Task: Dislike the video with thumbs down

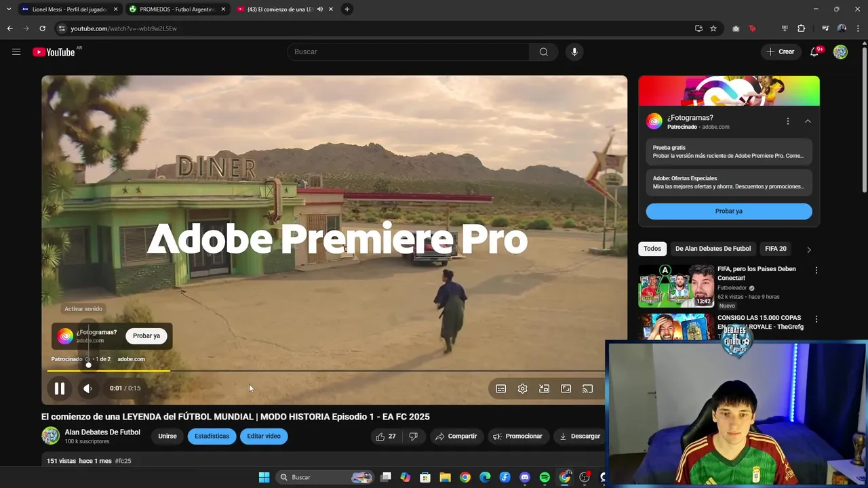Action: pyautogui.click(x=413, y=436)
